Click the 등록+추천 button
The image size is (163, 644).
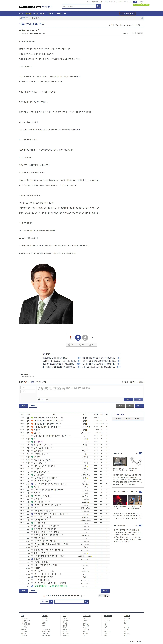(x=138, y=399)
